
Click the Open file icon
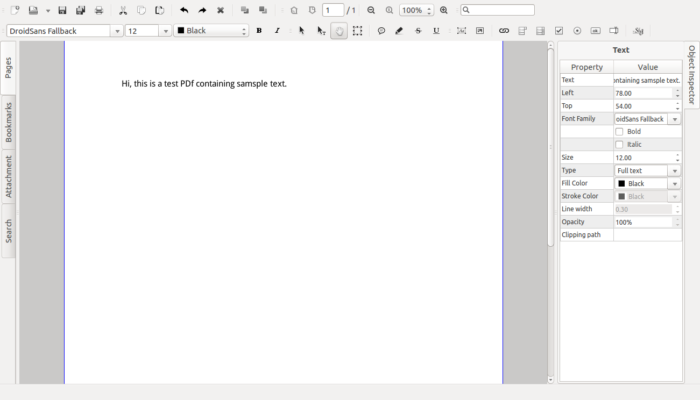pos(33,10)
